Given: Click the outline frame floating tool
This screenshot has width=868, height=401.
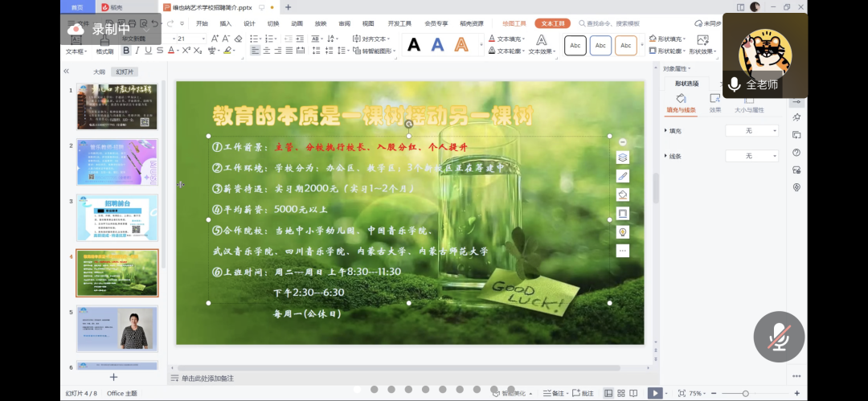Looking at the screenshot, I should tap(623, 213).
